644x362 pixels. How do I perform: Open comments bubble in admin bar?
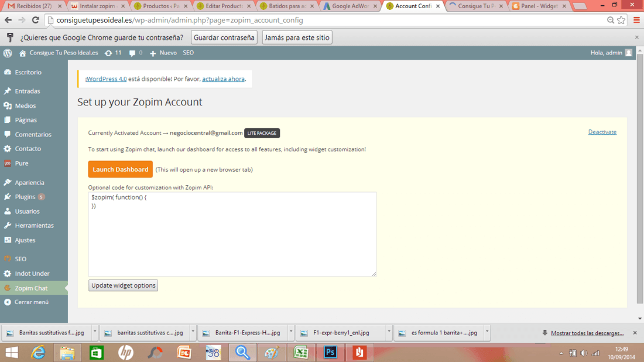tap(136, 53)
